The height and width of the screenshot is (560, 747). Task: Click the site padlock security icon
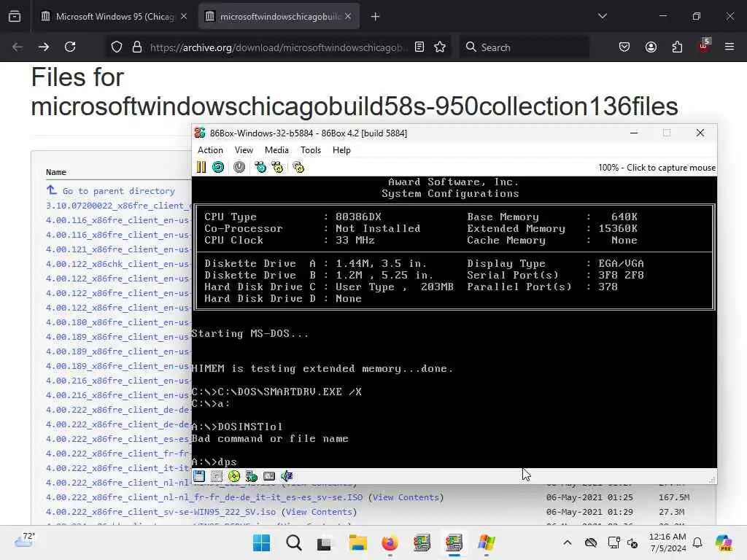tap(137, 47)
